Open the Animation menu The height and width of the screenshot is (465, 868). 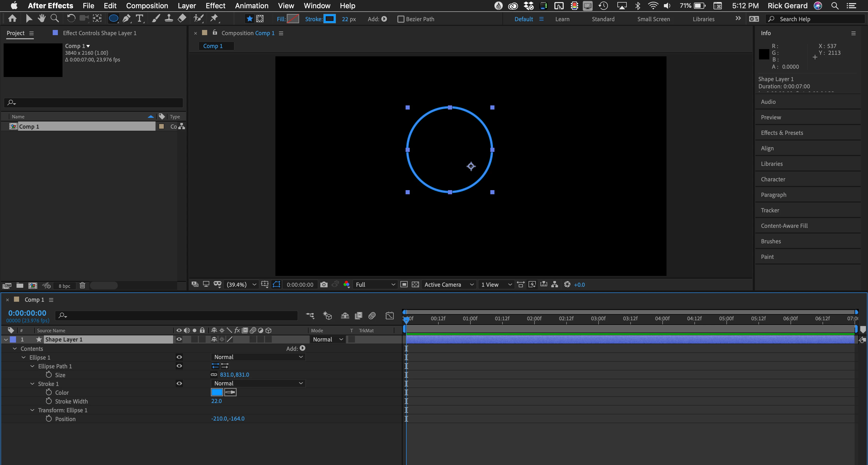(251, 6)
